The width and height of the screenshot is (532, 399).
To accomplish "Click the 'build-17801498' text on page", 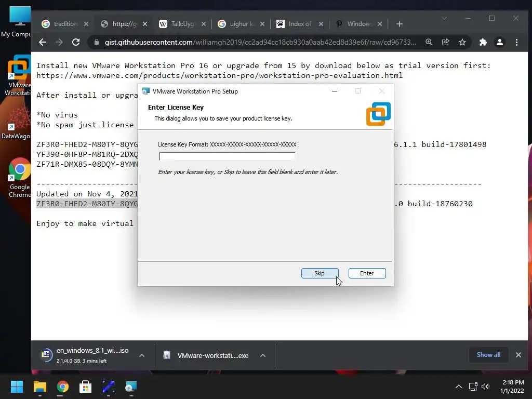I will click(x=454, y=144).
